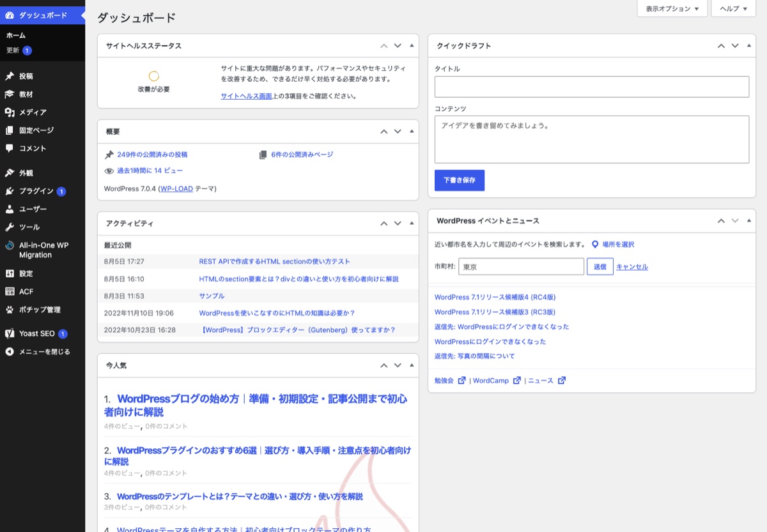Focus the 市町村 city input field
Screen dimensions: 767x532
pos(522,266)
